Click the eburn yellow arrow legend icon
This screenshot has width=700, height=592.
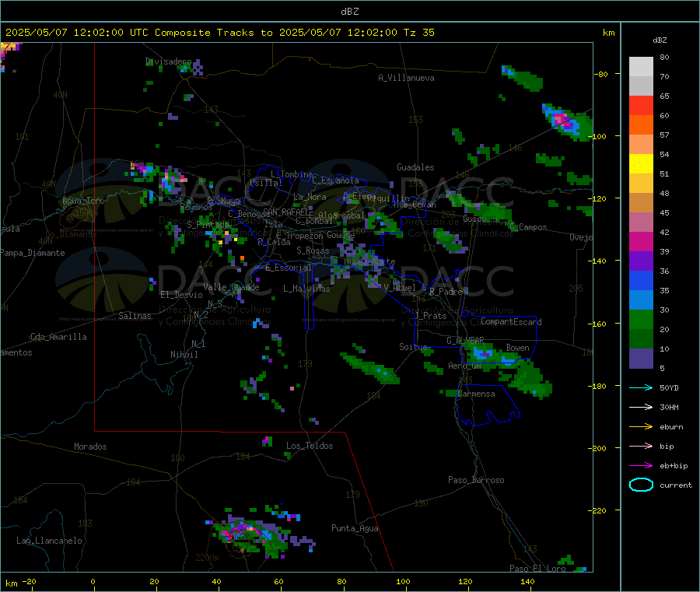641,427
